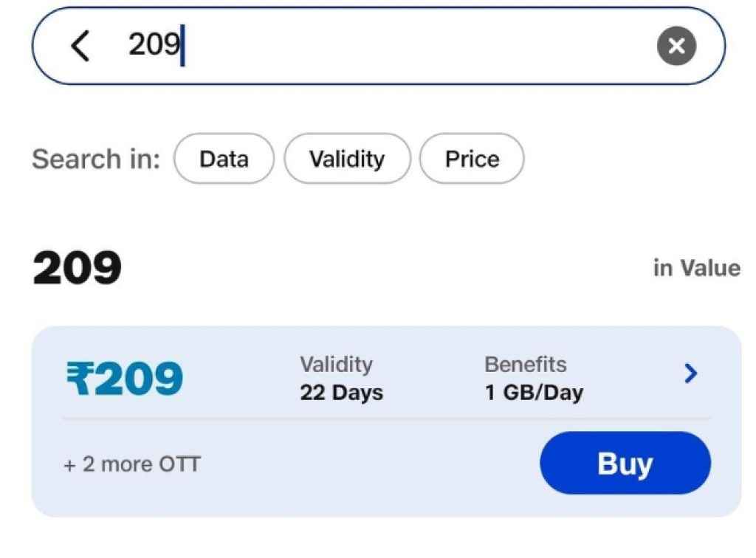Tap the Validity label in plan card
The image size is (756, 558).
tap(336, 365)
